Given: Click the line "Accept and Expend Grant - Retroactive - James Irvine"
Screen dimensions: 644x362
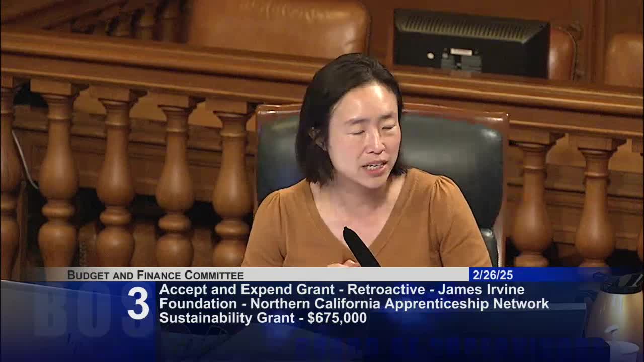Looking at the screenshot, I should (x=342, y=289).
